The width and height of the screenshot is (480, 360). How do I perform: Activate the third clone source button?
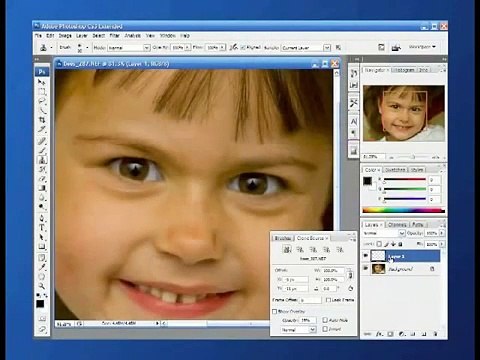tap(313, 249)
